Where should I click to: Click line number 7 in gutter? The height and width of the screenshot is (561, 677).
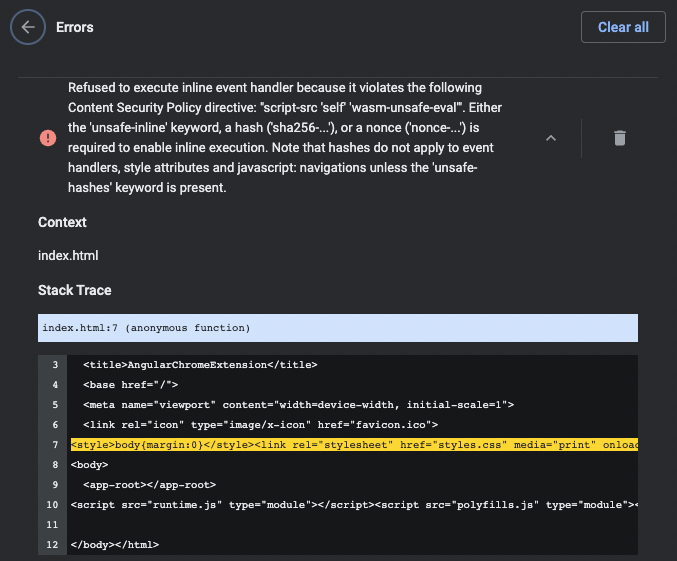point(55,444)
